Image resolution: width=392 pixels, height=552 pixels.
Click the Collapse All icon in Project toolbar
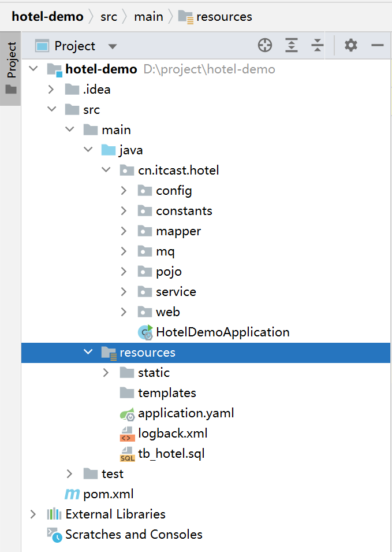coord(317,45)
